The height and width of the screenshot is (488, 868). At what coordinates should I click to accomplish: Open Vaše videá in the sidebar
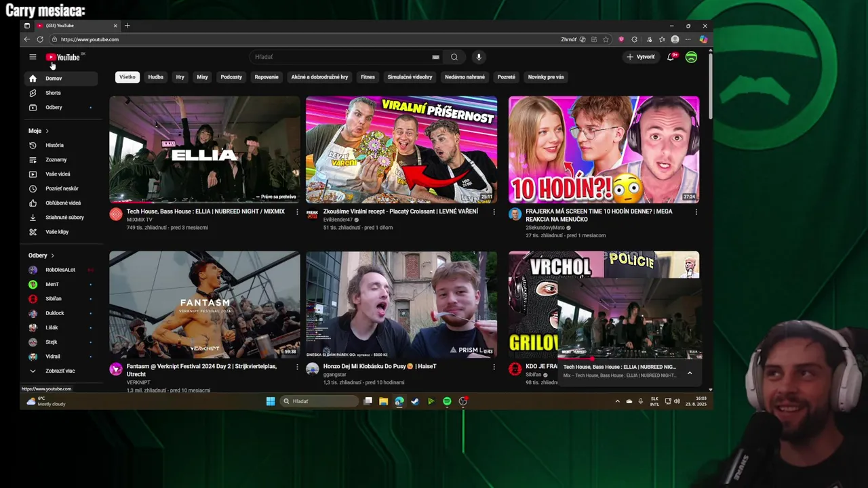click(x=62, y=174)
